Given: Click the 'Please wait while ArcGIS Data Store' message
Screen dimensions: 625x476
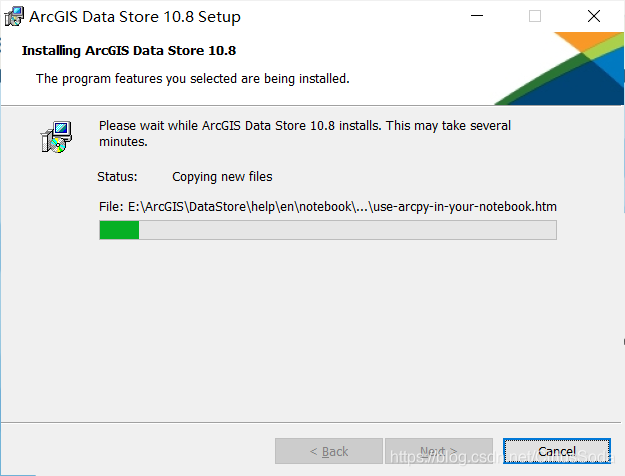Looking at the screenshot, I should click(x=305, y=134).
